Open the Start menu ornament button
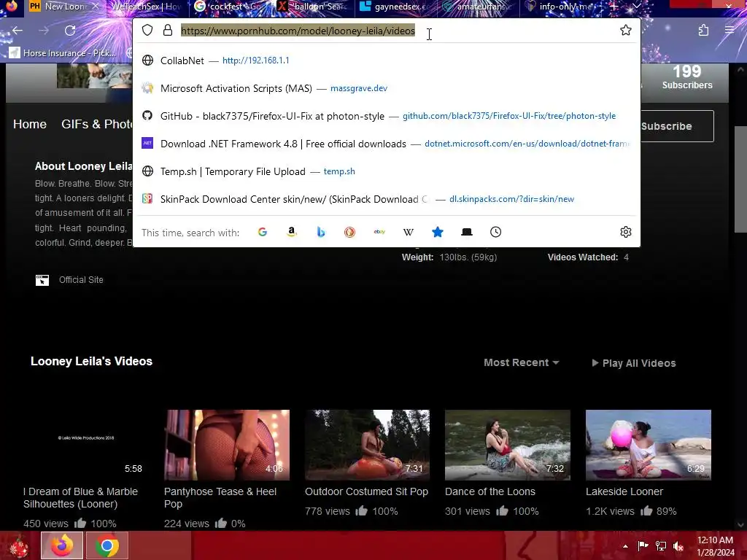The image size is (747, 560). pos(19,545)
